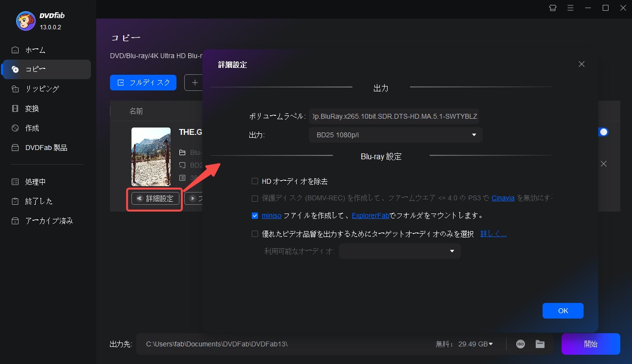
Task: Check HD オーディオを除去
Action: coord(255,181)
